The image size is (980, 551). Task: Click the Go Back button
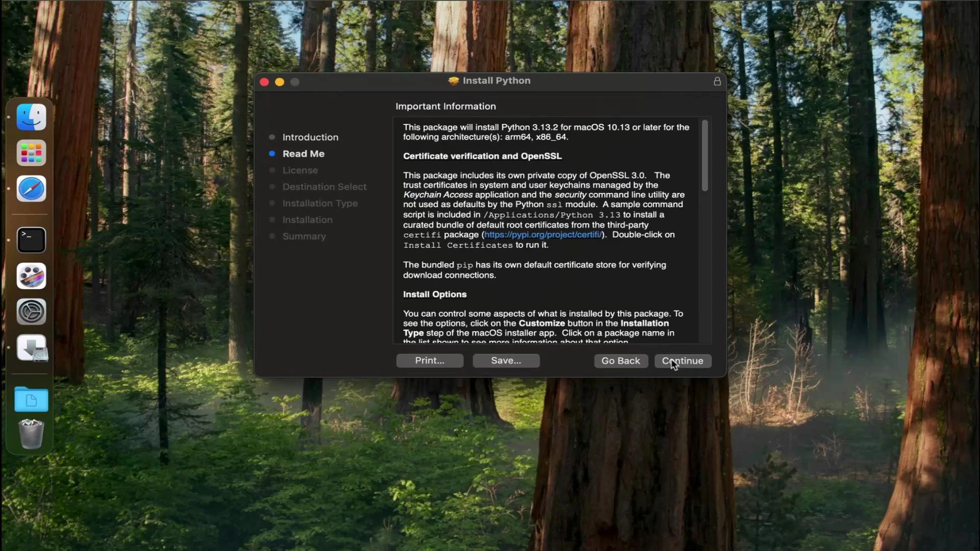tap(620, 361)
